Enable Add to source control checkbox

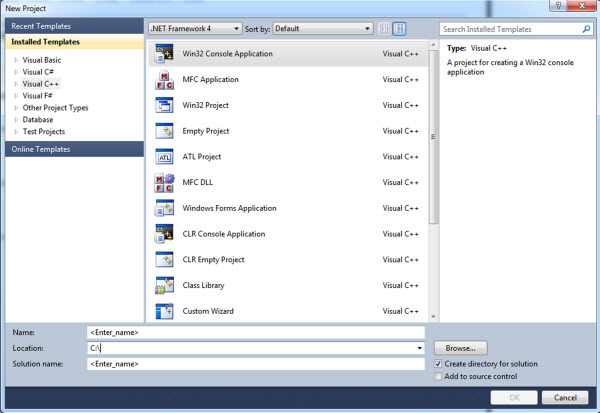click(x=438, y=377)
